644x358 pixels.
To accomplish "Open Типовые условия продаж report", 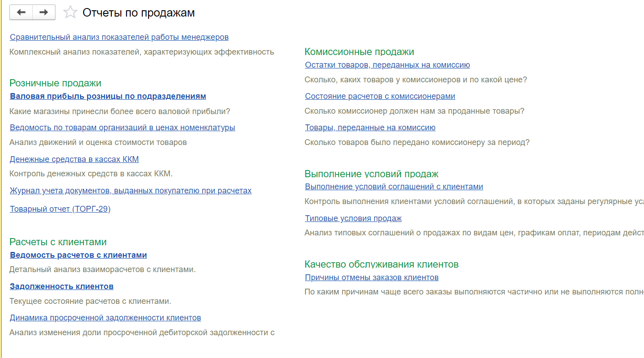I will coord(353,218).
